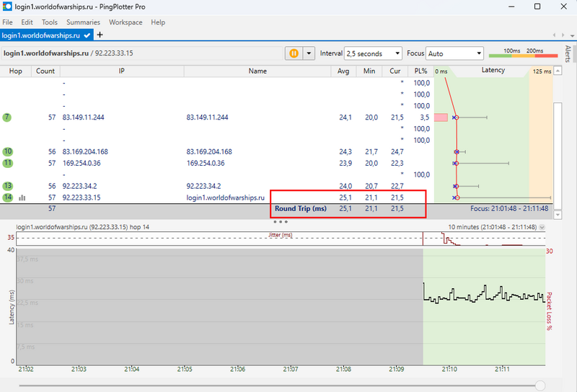The image size is (577, 392).
Task: Minimize the PingPlotter window
Action: coord(511,6)
